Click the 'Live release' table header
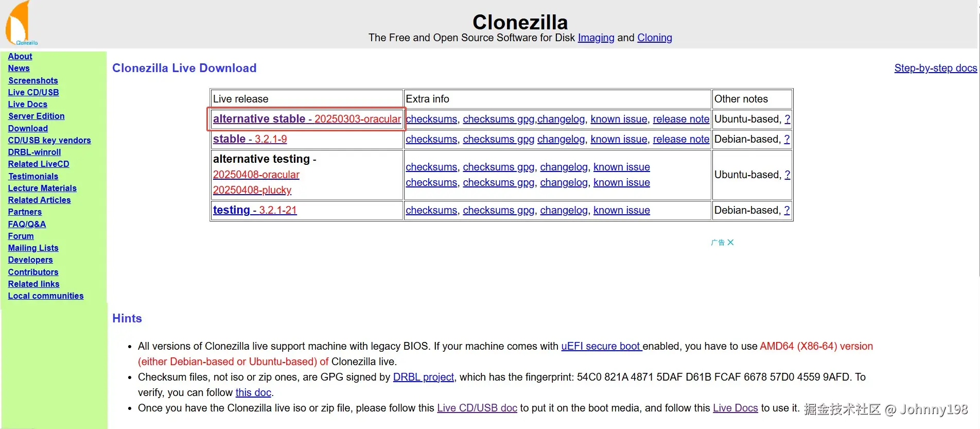 pyautogui.click(x=241, y=99)
